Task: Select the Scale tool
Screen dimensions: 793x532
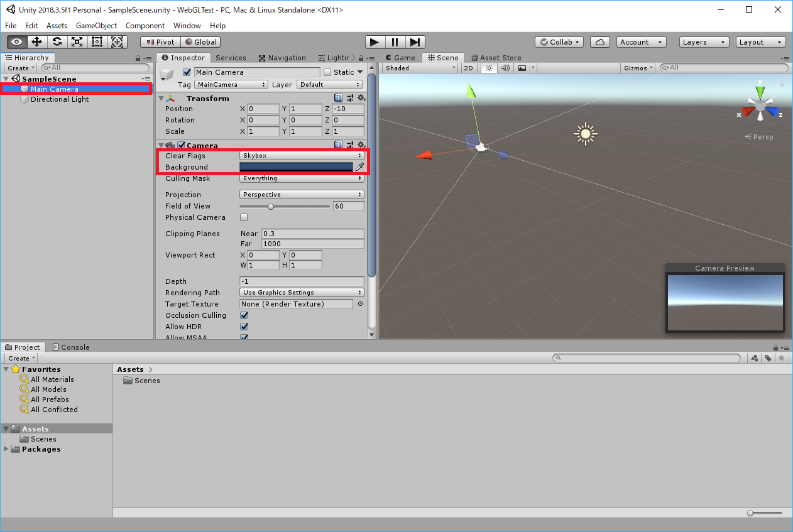Action: click(x=77, y=42)
